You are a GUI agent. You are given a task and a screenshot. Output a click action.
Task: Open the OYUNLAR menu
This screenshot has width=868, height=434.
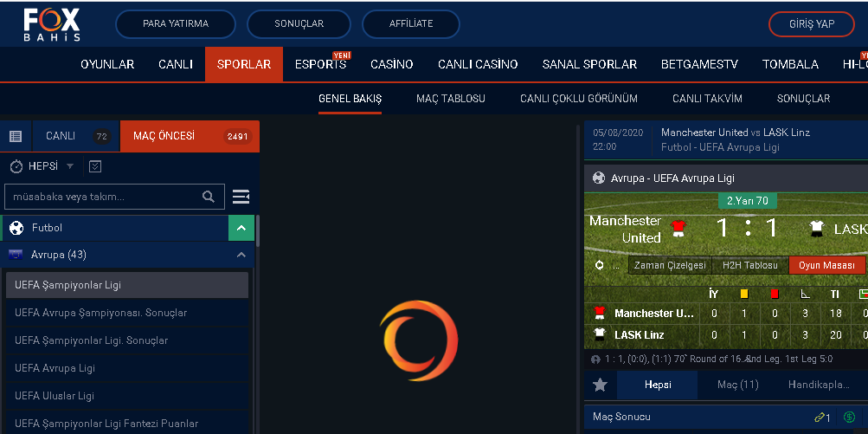tap(107, 64)
